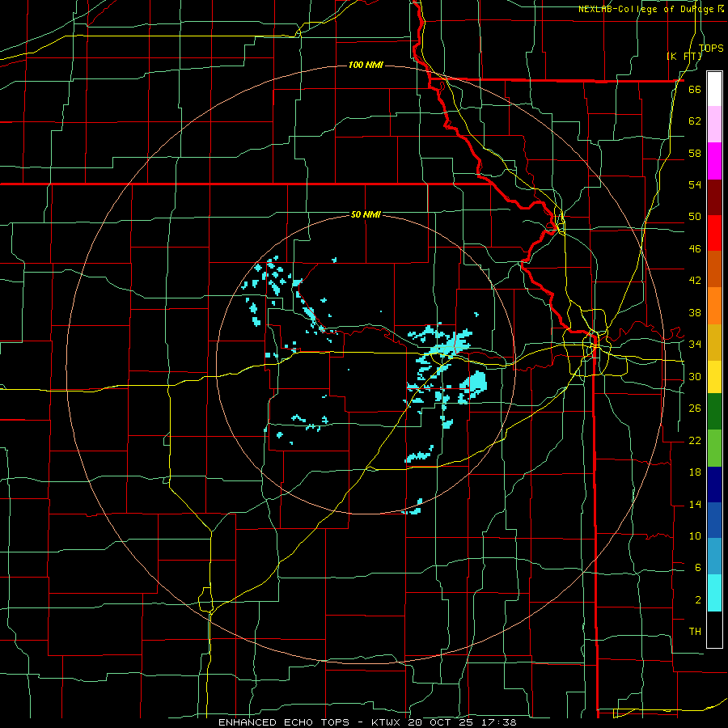Click the 'TOPS' legend title
The image size is (728, 728).
pos(711,48)
